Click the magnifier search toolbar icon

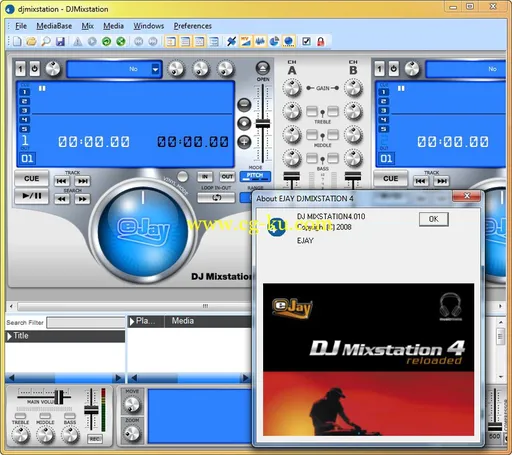tap(46, 41)
